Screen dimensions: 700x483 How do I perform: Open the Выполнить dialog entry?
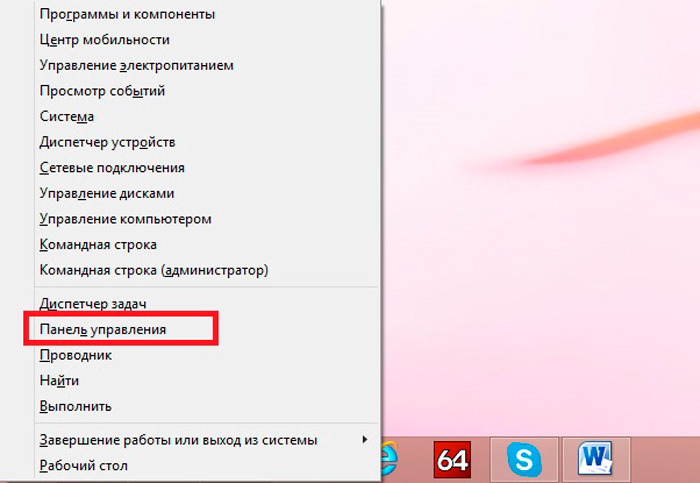(75, 407)
